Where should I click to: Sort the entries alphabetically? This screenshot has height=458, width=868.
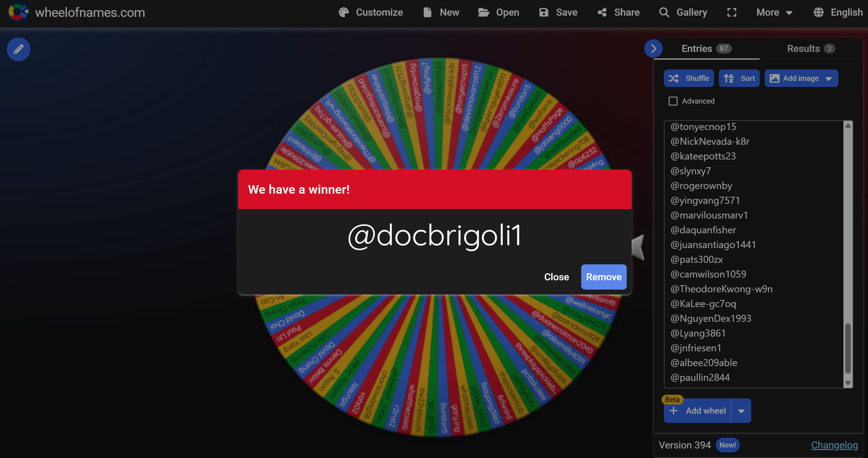(739, 78)
